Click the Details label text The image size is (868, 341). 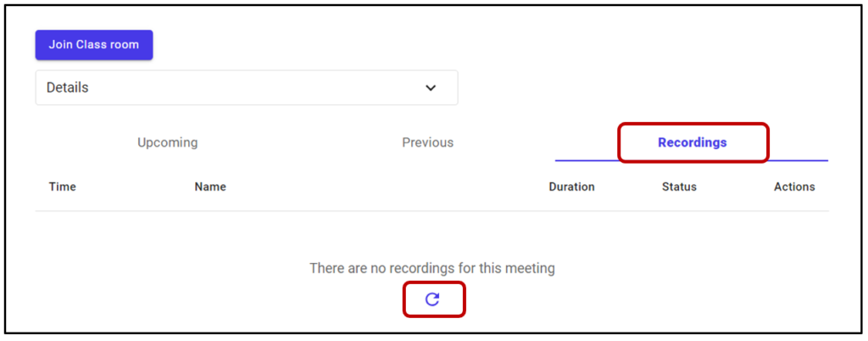(x=68, y=87)
